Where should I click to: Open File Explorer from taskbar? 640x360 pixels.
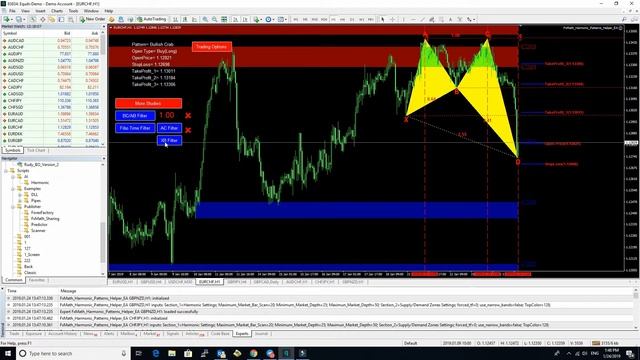point(172,353)
